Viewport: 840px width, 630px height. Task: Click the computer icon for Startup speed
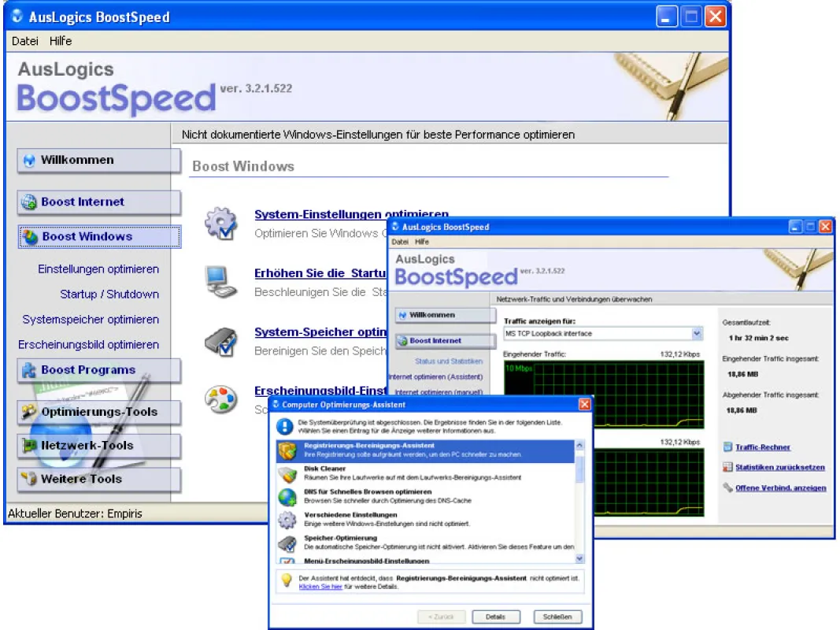tap(220, 282)
